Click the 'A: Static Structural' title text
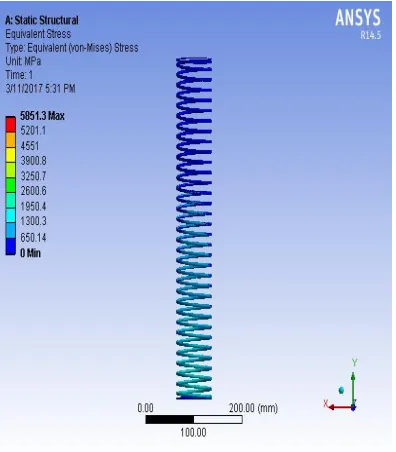Viewport: 396px width, 452px height. point(42,20)
